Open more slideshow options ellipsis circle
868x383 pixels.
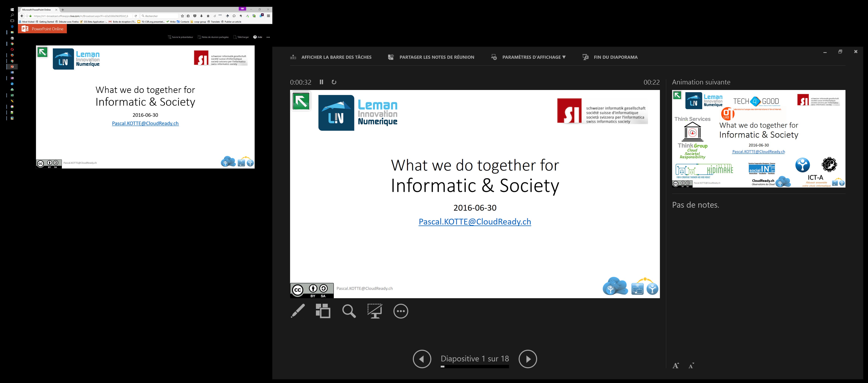[401, 311]
